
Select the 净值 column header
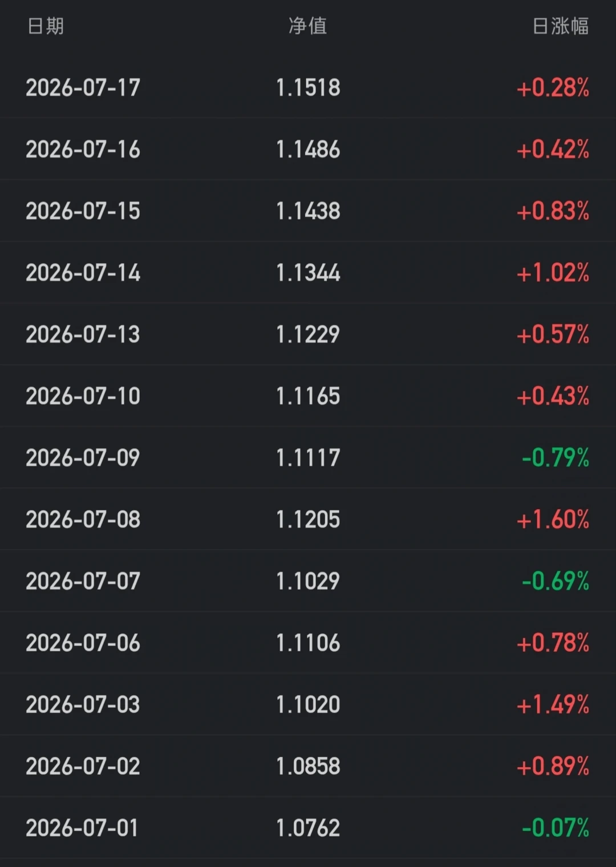click(308, 26)
